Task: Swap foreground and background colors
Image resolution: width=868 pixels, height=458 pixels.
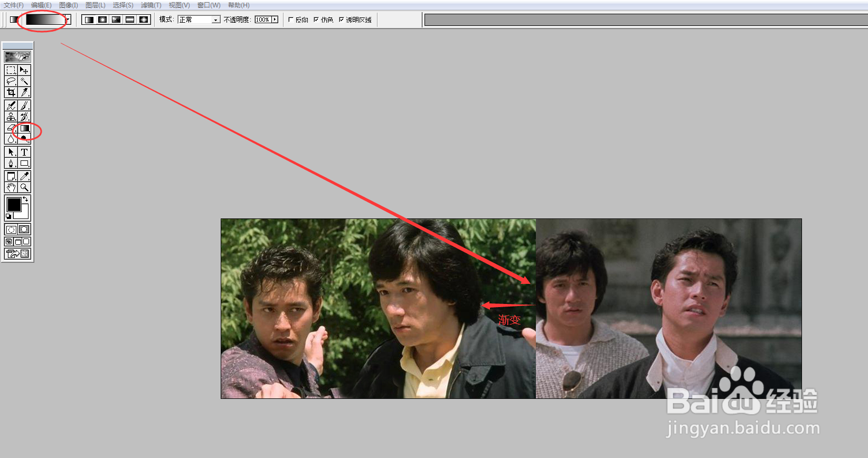Action: click(25, 199)
